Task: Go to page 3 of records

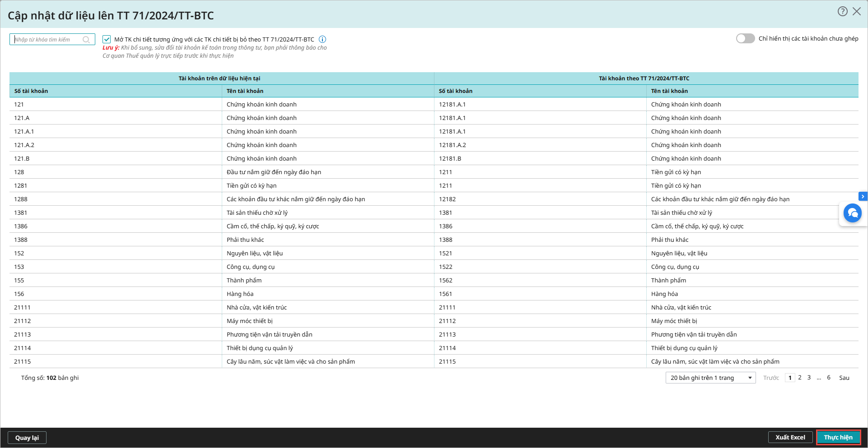Action: pyautogui.click(x=809, y=378)
